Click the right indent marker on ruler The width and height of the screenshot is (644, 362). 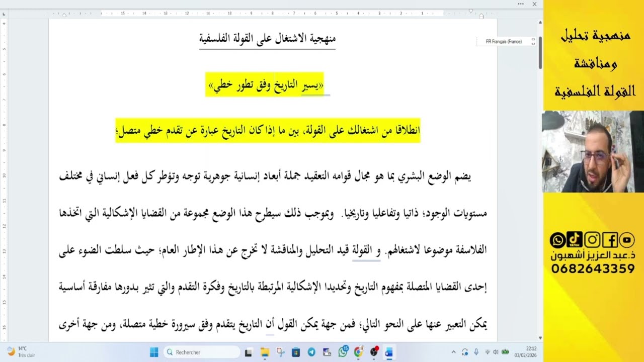point(481,16)
